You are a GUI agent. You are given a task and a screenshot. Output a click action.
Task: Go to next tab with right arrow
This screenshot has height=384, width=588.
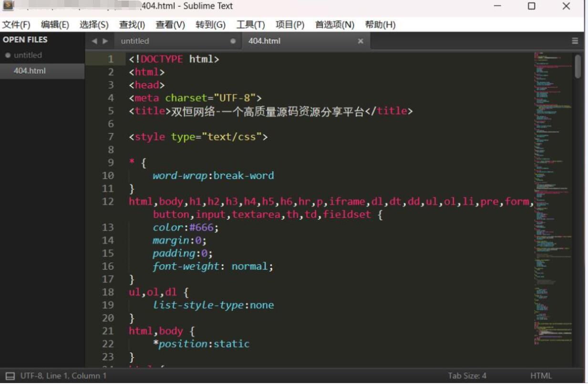[105, 42]
